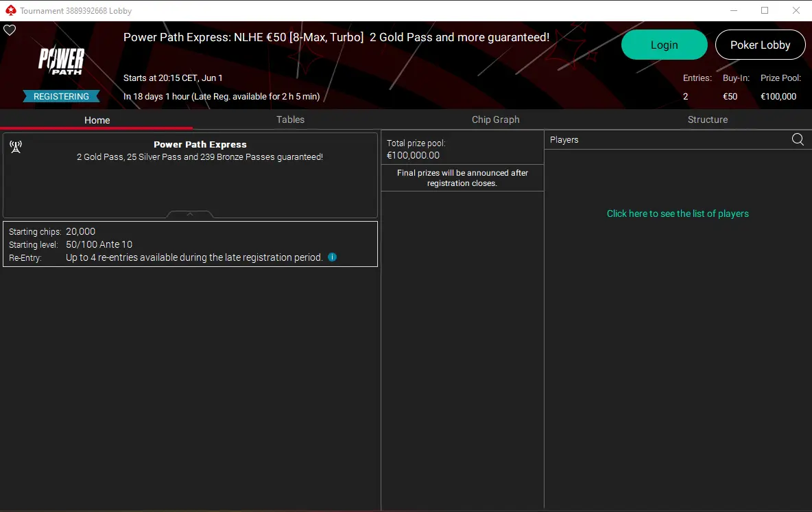Click the Buy-In value €50

(x=730, y=96)
